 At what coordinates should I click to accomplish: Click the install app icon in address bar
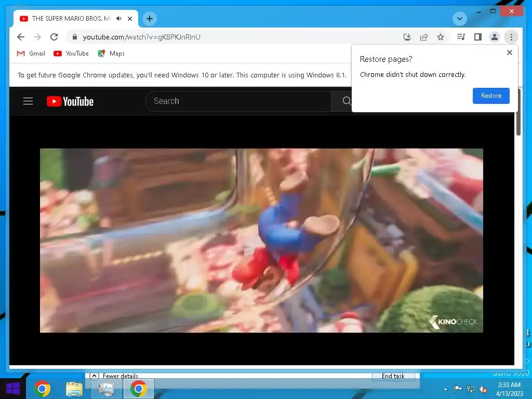(407, 37)
